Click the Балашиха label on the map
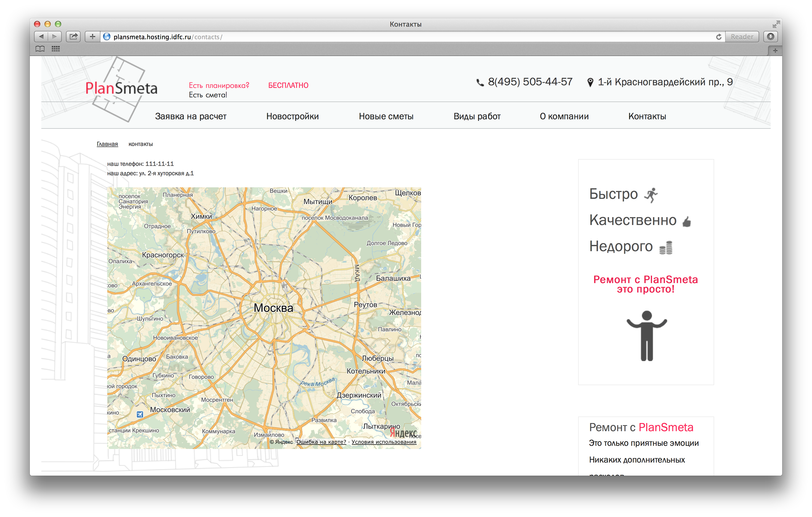Viewport: 812px width, 517px height. 393,278
